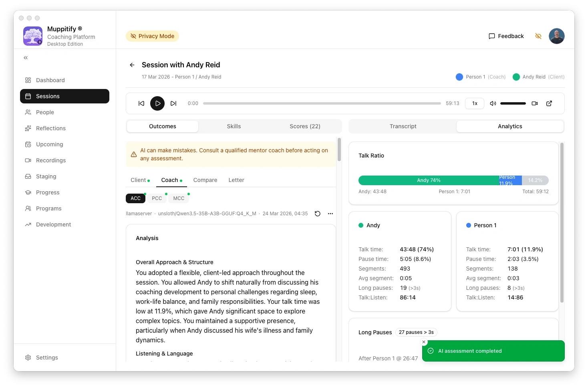Toggle video camera view in player
This screenshot has height=388, width=588.
click(x=534, y=103)
